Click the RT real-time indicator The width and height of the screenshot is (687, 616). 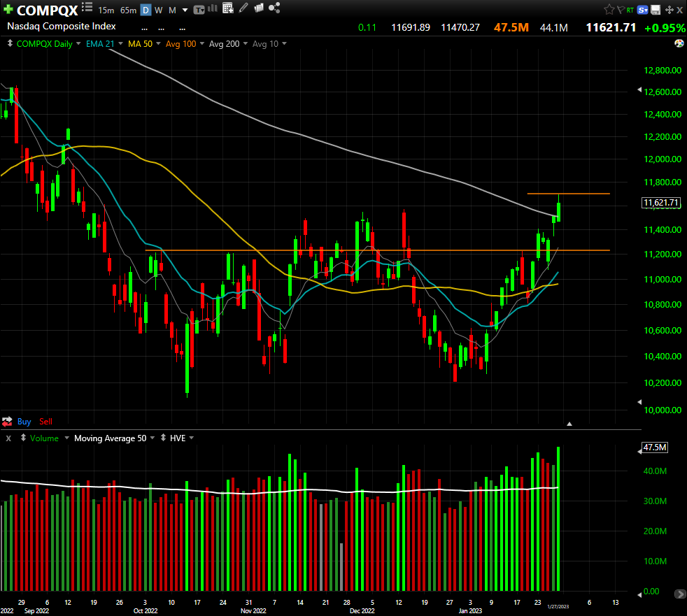click(x=630, y=10)
